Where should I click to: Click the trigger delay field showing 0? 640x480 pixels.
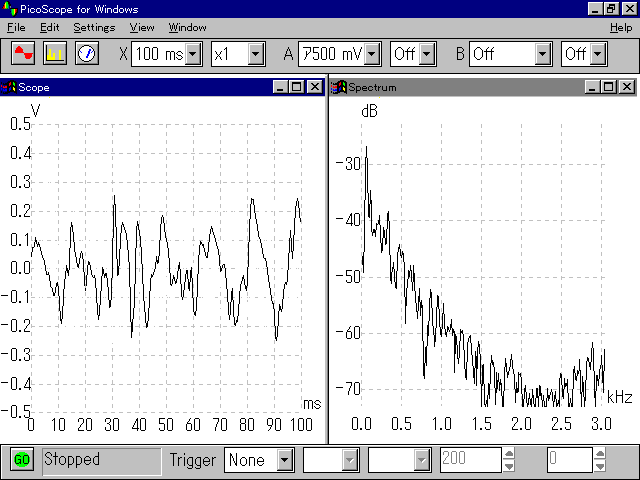tap(569, 460)
